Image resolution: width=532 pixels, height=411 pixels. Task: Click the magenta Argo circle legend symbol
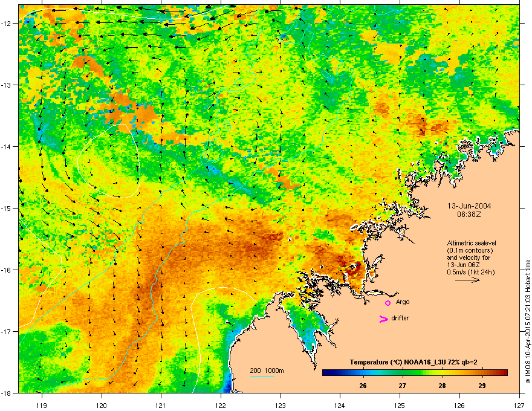[388, 303]
